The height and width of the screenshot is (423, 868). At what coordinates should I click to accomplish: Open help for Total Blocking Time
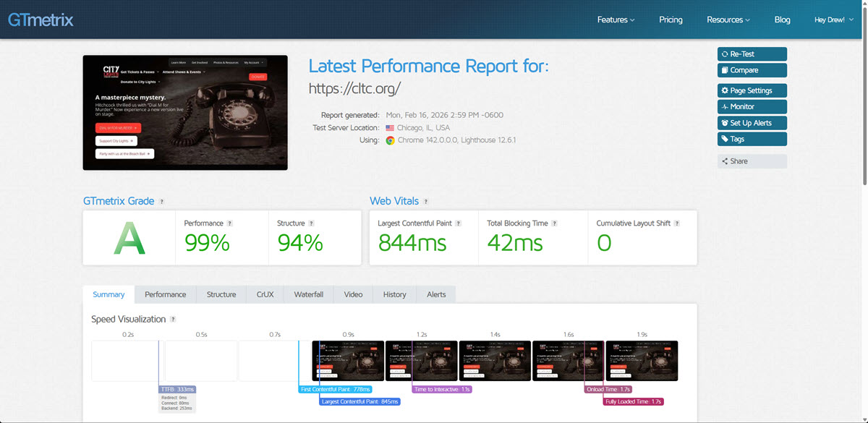[555, 224]
